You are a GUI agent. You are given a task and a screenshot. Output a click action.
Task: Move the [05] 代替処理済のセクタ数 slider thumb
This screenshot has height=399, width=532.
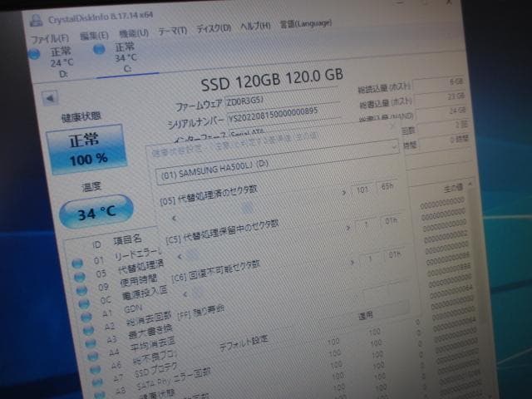tap(247, 207)
